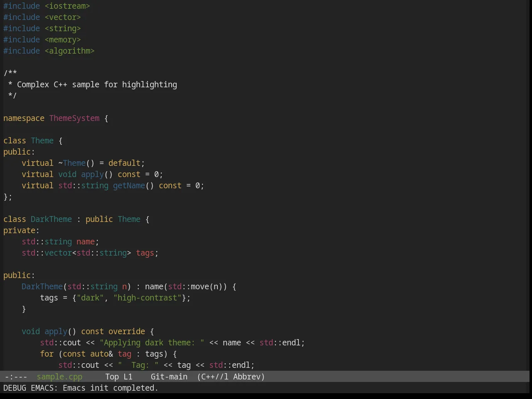Place cursor on '#include <vector>' line
The image size is (532, 399).
42,17
